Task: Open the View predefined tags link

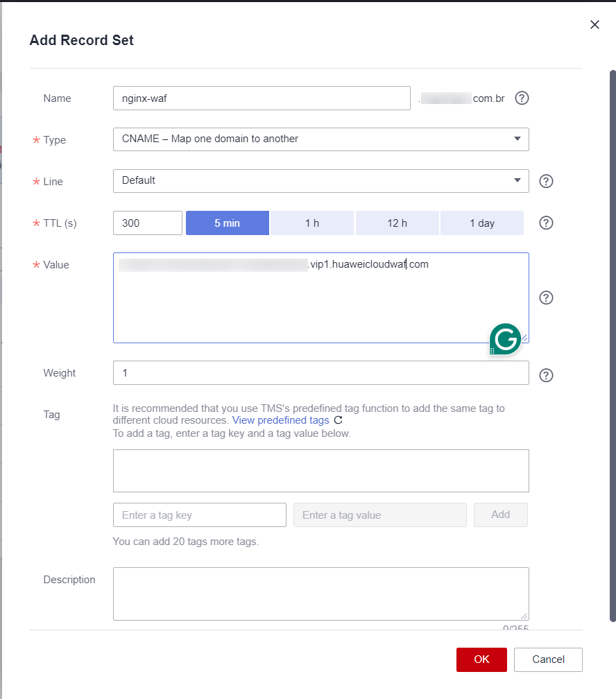Action: (x=280, y=420)
